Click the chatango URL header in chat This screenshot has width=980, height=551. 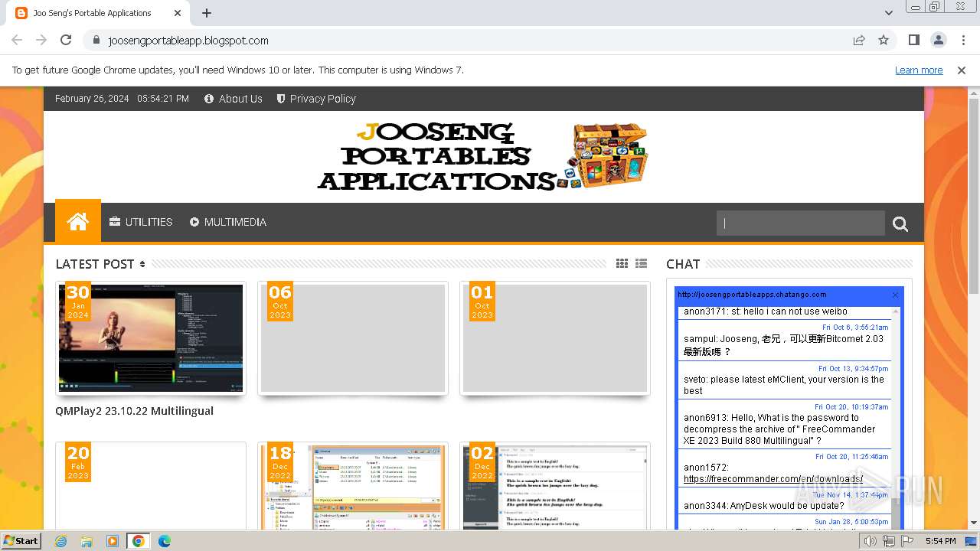click(752, 295)
